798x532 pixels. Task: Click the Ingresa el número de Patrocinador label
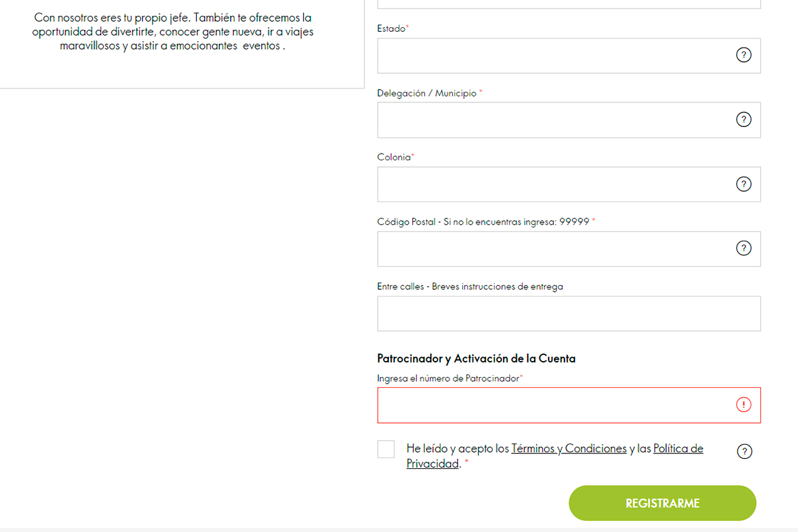(x=450, y=378)
